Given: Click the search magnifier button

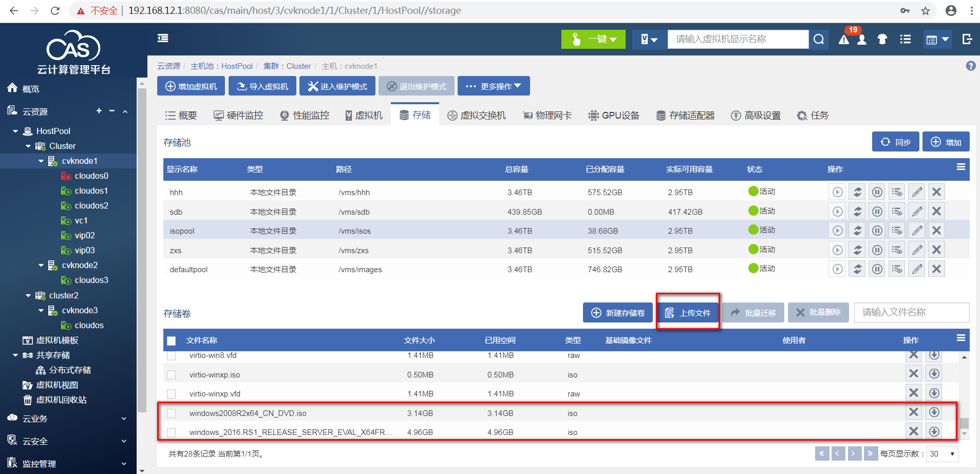Looking at the screenshot, I should pos(819,39).
